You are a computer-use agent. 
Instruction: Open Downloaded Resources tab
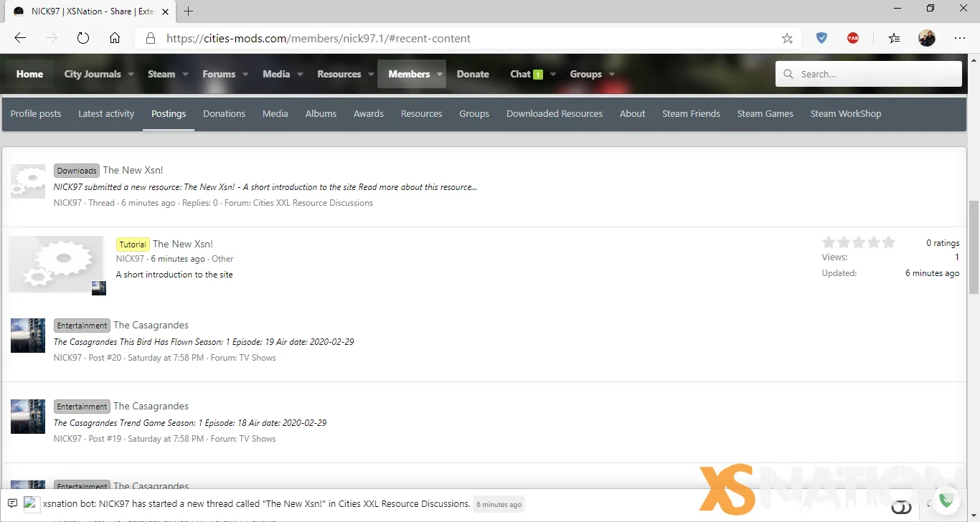[555, 113]
